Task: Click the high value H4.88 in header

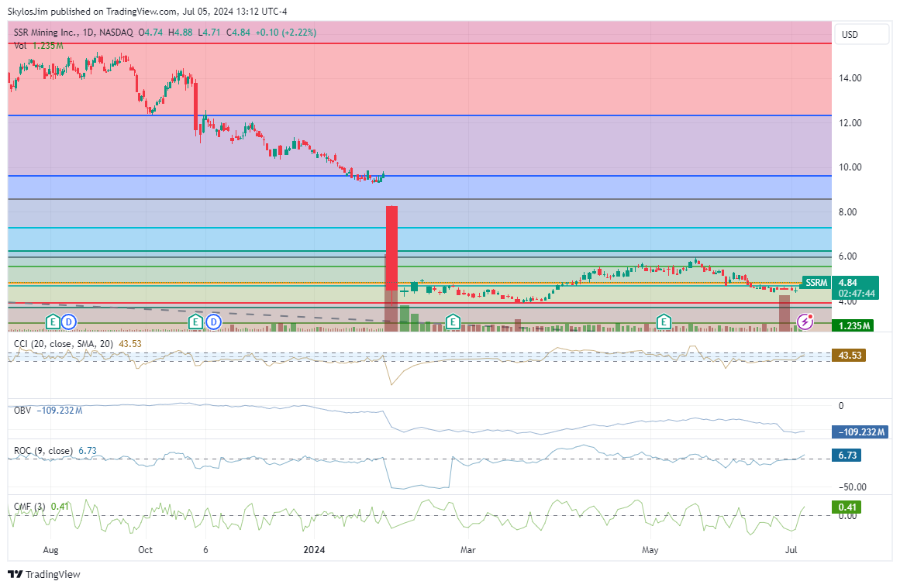Action: 180,33
